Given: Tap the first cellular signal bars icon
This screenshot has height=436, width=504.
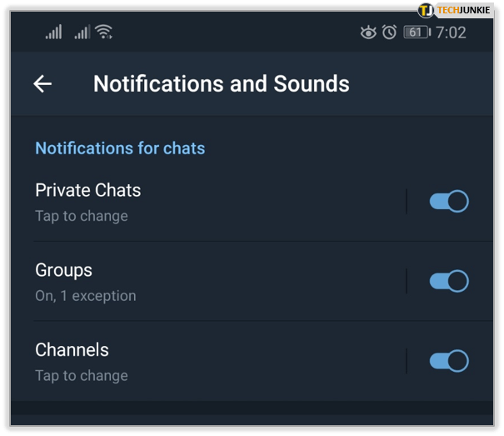Looking at the screenshot, I should coord(53,32).
